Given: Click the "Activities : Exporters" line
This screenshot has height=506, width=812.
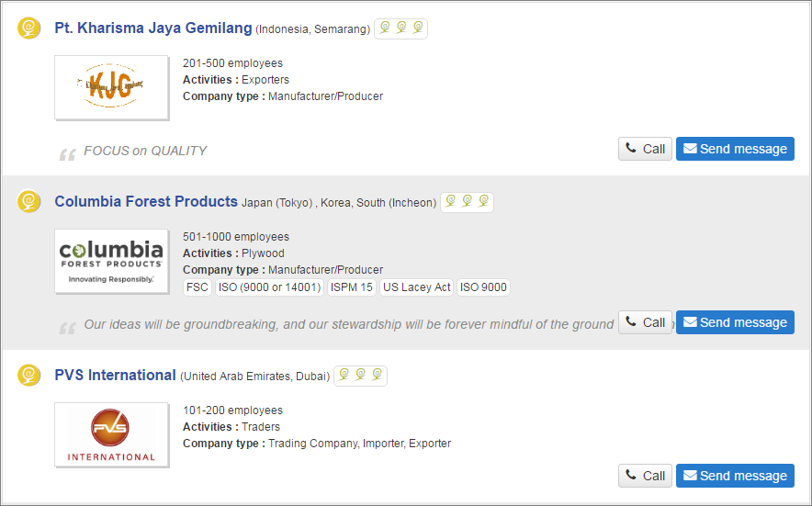Looking at the screenshot, I should click(x=236, y=80).
